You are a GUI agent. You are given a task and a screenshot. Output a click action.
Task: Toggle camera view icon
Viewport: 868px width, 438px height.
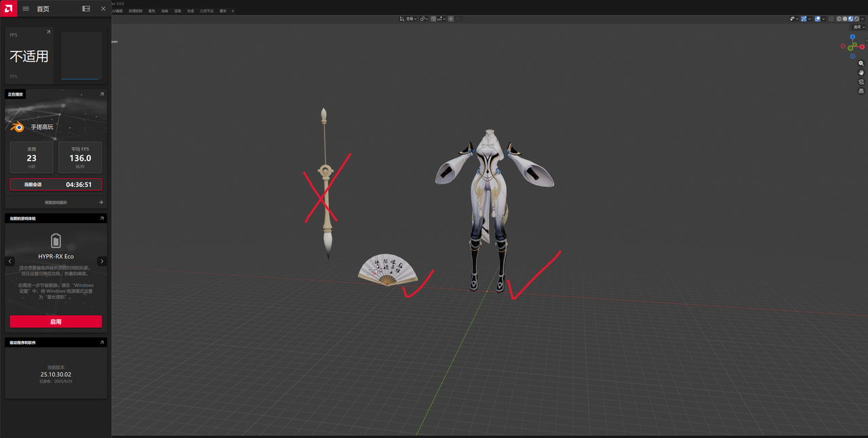[861, 81]
